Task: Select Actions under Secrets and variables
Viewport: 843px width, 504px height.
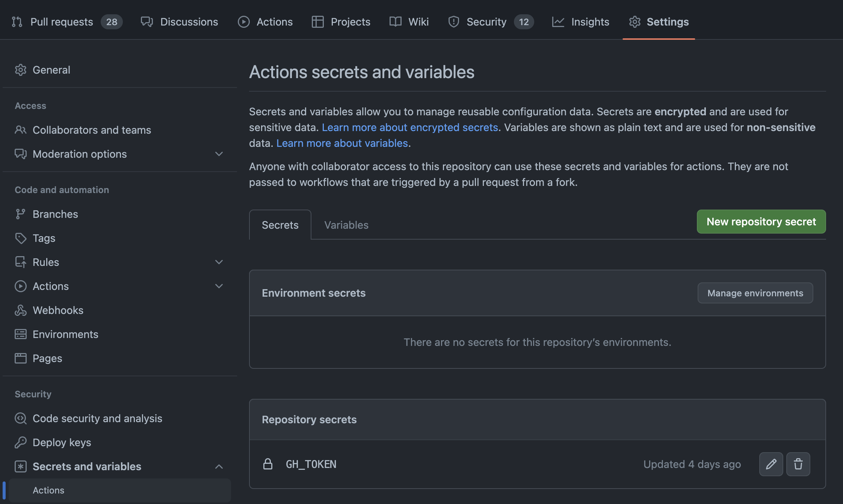Action: 48,490
